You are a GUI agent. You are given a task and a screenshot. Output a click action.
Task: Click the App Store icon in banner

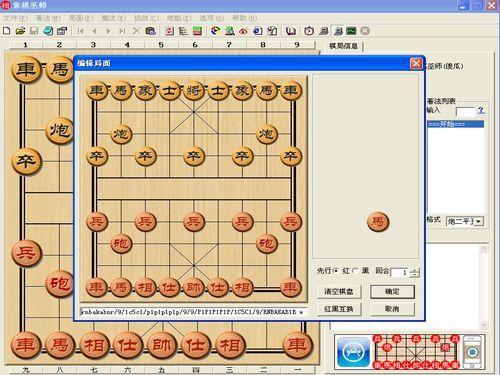click(353, 352)
